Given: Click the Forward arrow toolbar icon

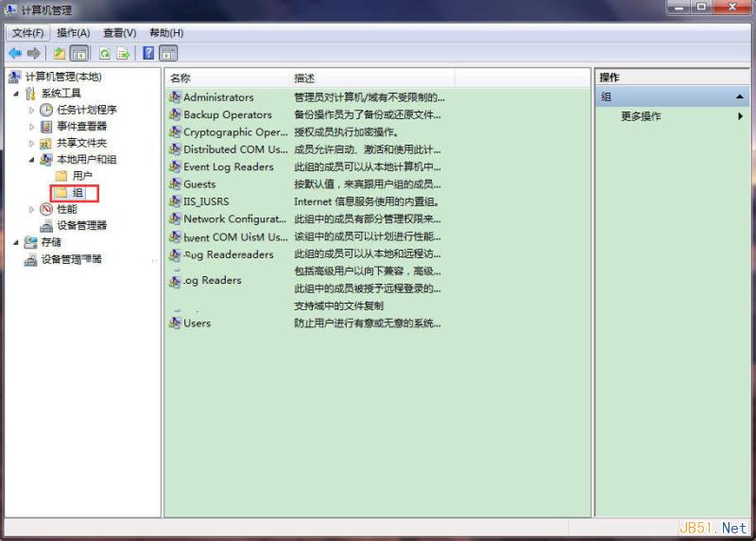Looking at the screenshot, I should coord(34,53).
